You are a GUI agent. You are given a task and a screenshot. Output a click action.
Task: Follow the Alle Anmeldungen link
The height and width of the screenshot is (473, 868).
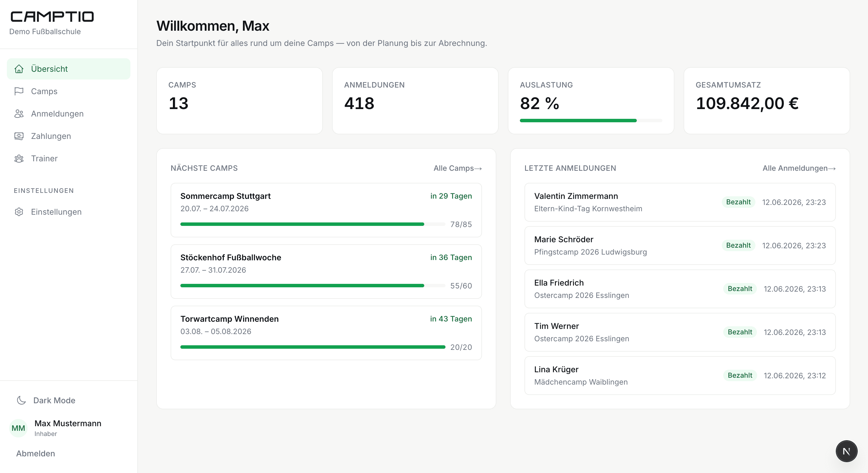pyautogui.click(x=799, y=168)
